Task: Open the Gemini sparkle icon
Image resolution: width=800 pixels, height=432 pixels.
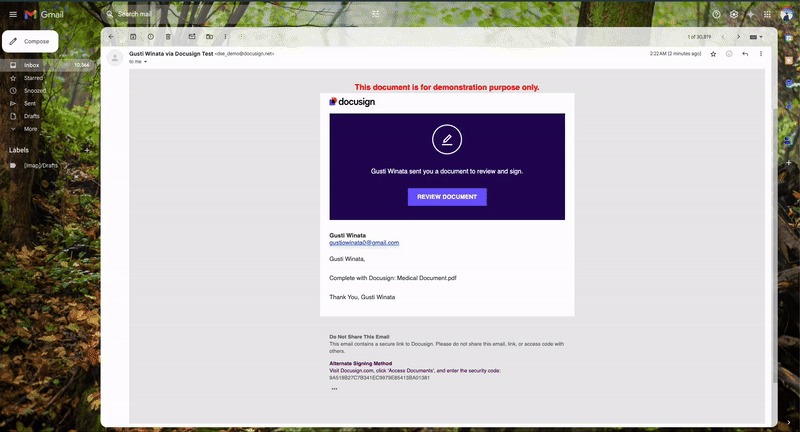Action: pyautogui.click(x=751, y=14)
